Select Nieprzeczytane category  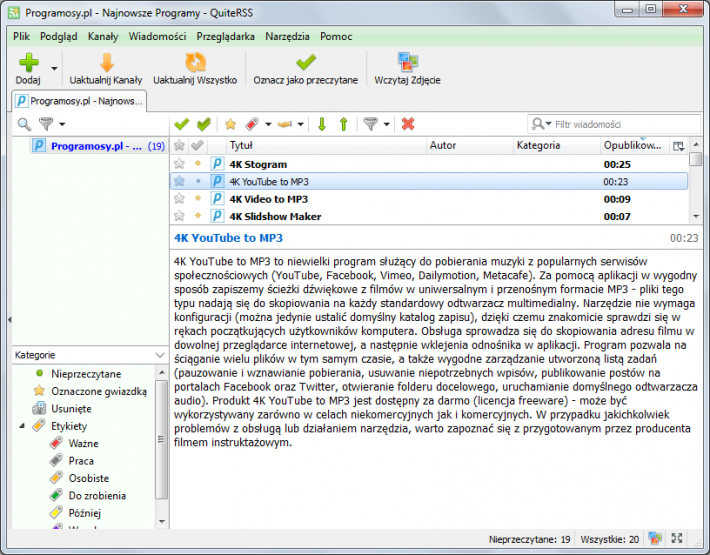click(x=86, y=374)
